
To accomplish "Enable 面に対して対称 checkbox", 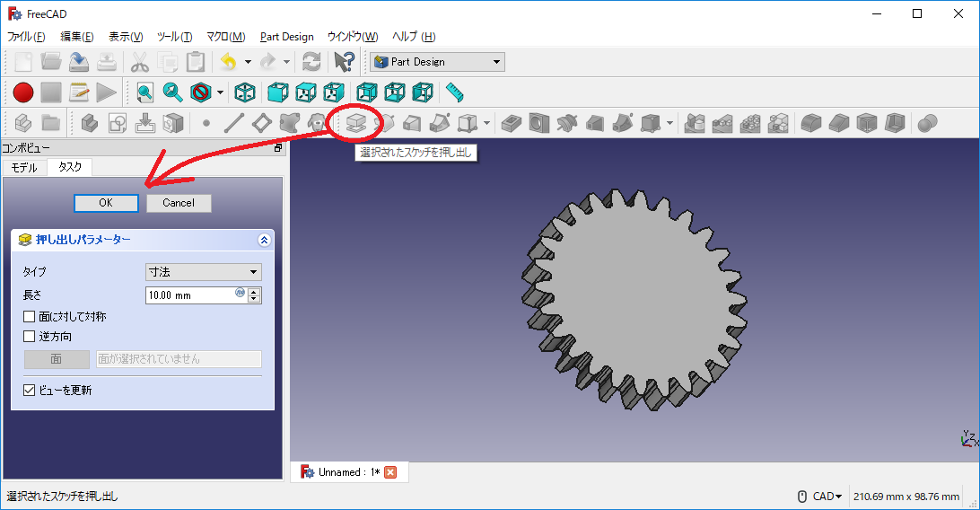I will tap(29, 317).
